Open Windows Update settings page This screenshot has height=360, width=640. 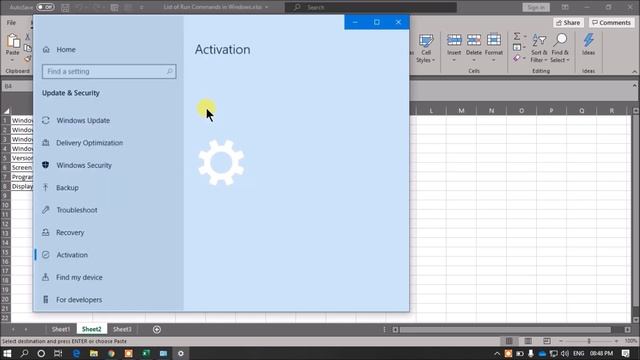tap(83, 120)
